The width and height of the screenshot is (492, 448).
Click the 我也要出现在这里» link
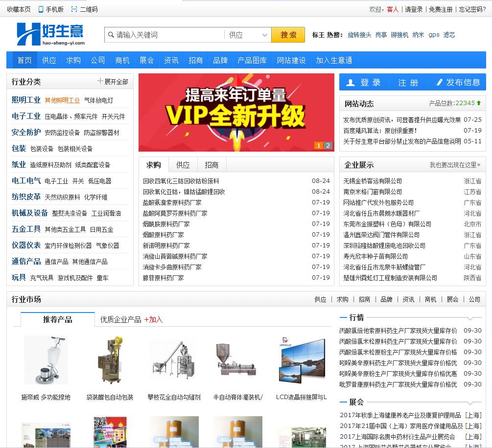tap(455, 165)
